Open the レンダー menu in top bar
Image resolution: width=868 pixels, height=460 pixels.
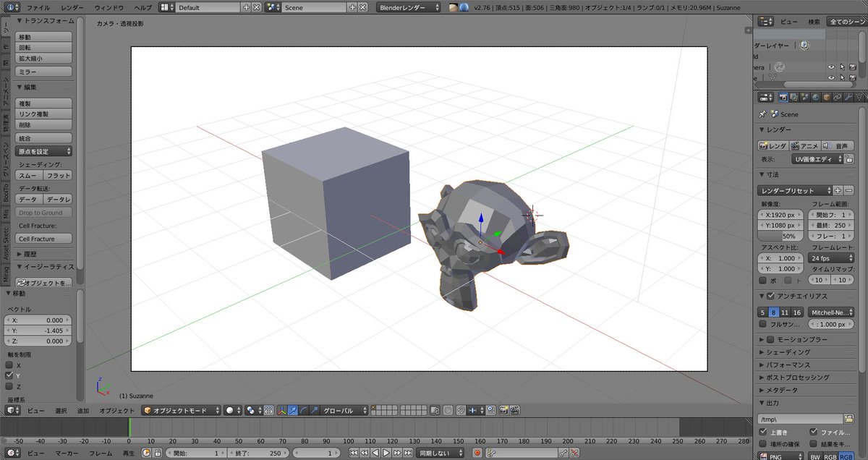tap(72, 7)
